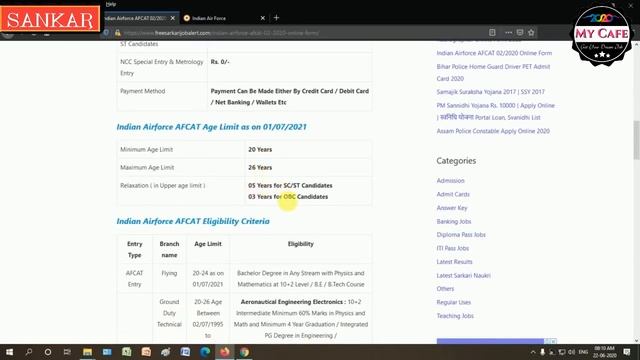Screen dimensions: 640x360
Task: Open Indian Airforce AFCAT 02/2020 Online Form link
Action: click(x=494, y=53)
